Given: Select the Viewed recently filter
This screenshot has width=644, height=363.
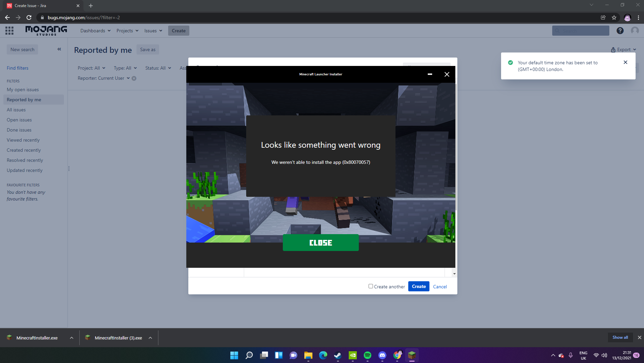Looking at the screenshot, I should 23,140.
